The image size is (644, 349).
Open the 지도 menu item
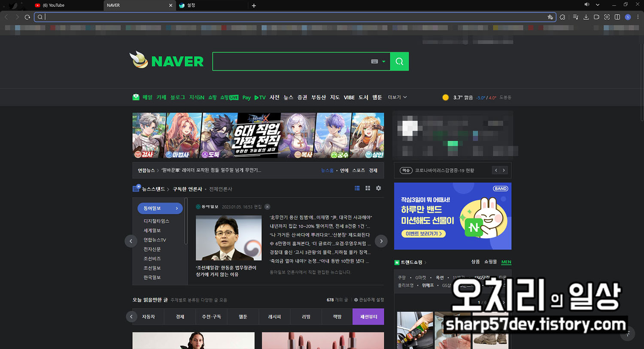click(x=335, y=97)
